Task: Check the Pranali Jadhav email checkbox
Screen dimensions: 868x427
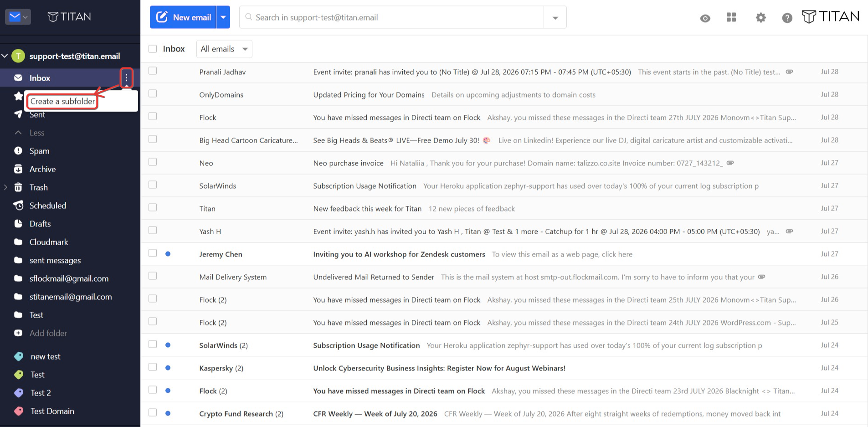Action: (x=153, y=71)
